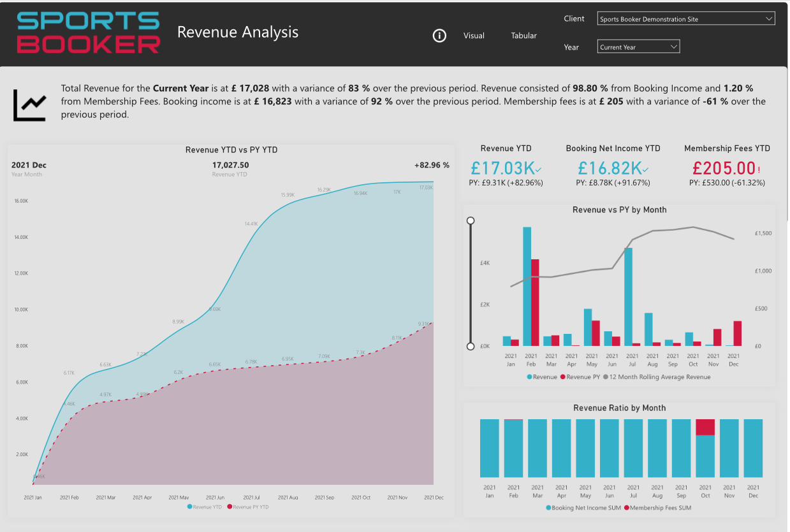The image size is (790, 532).
Task: Click the blue August Revenue bar
Action: coord(648,330)
